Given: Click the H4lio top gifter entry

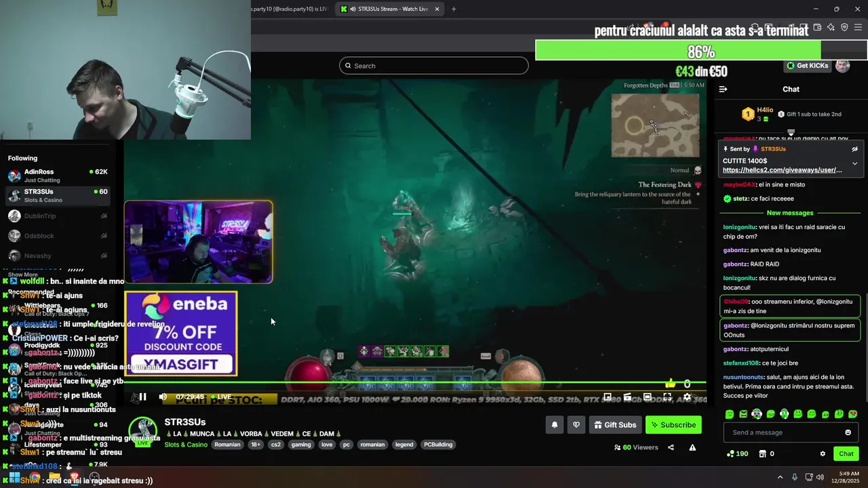Looking at the screenshot, I should (758, 114).
